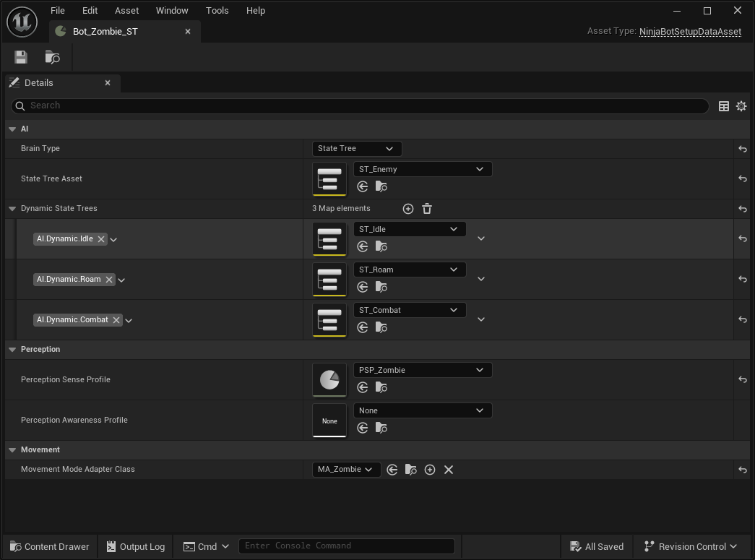Viewport: 755px width, 560px height.
Task: Browse to asset via toolbar browse icon
Action: coord(51,56)
